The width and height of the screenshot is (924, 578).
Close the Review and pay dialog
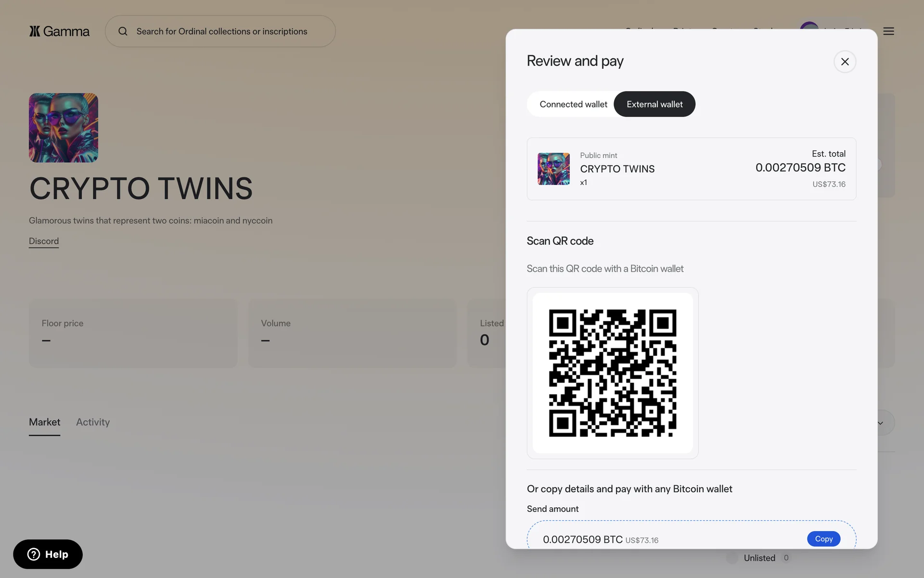tap(845, 62)
